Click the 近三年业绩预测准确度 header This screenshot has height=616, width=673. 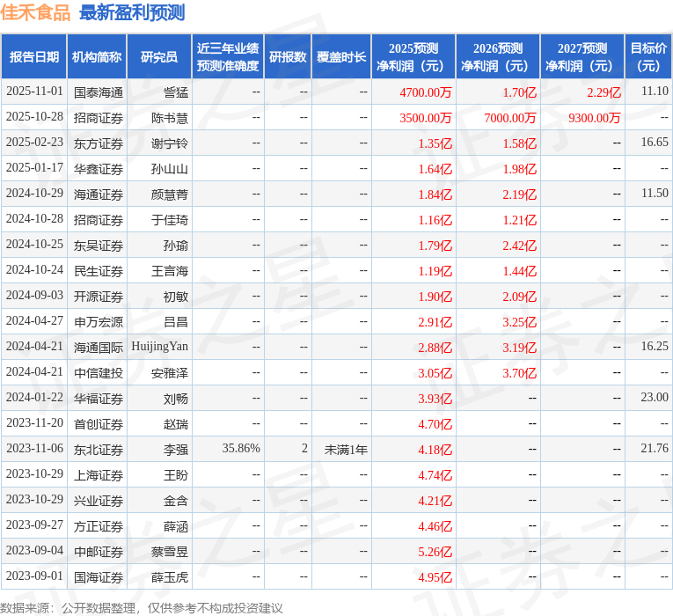(x=228, y=57)
